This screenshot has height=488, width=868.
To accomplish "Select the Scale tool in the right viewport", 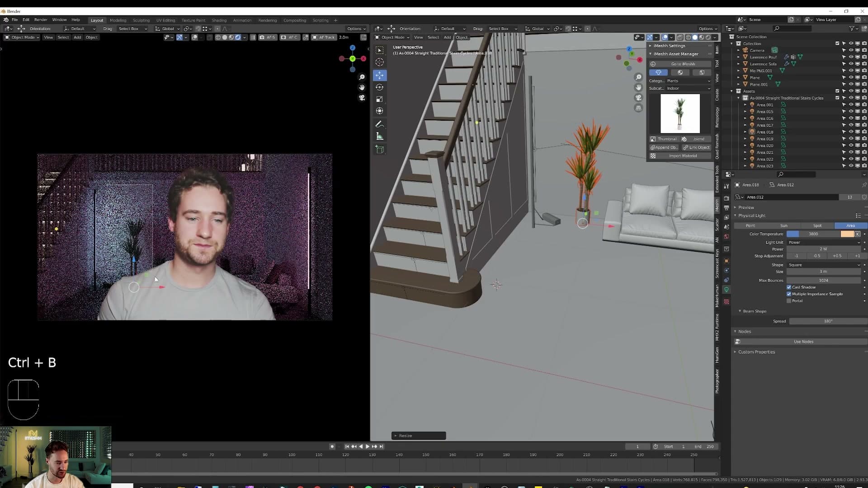I will pos(380,99).
